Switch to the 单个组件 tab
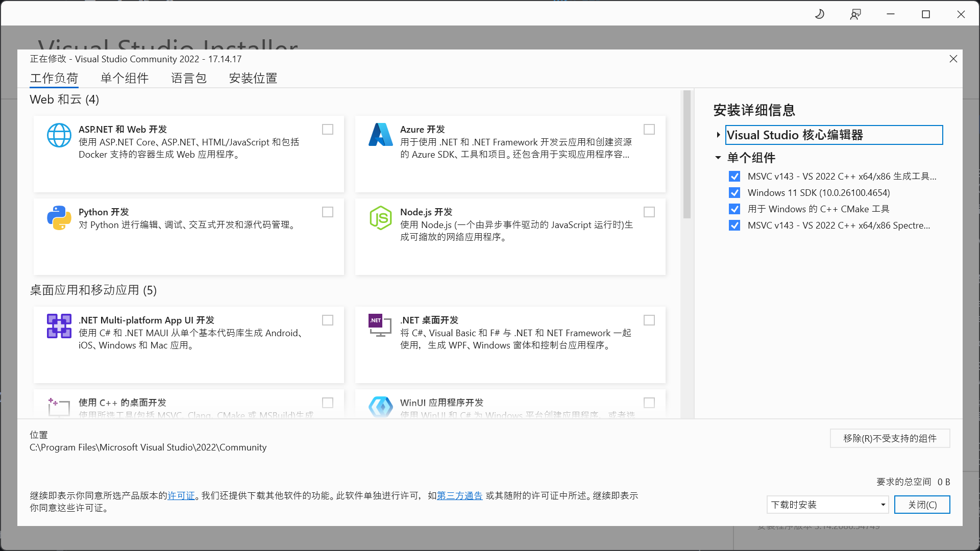 tap(125, 78)
